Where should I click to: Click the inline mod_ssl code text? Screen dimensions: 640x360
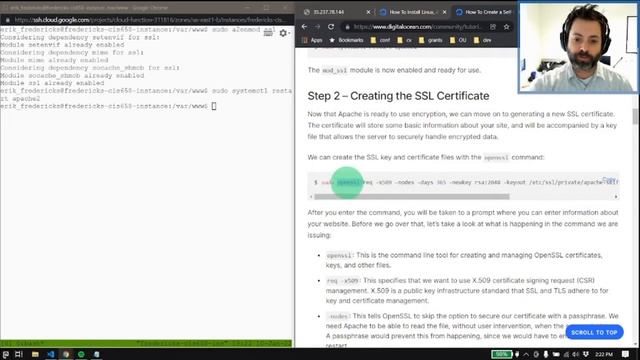pyautogui.click(x=334, y=70)
